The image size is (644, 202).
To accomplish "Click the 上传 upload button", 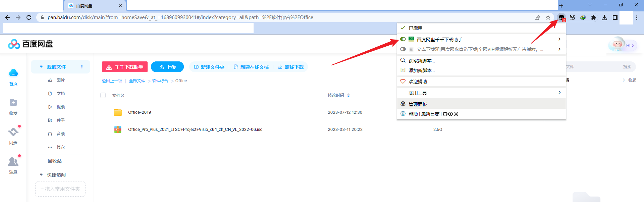I will click(167, 67).
